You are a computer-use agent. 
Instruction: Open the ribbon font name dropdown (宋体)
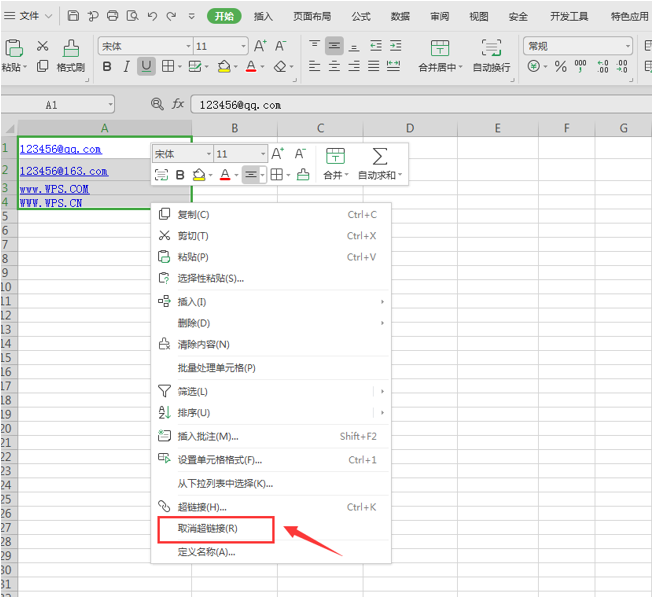pyautogui.click(x=189, y=46)
